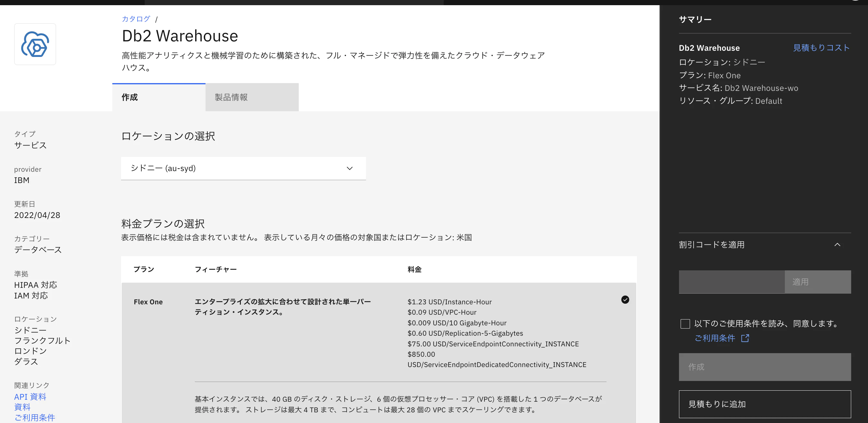868x423 pixels.
Task: Open the ご利用条件 link in summary panel
Action: [715, 338]
